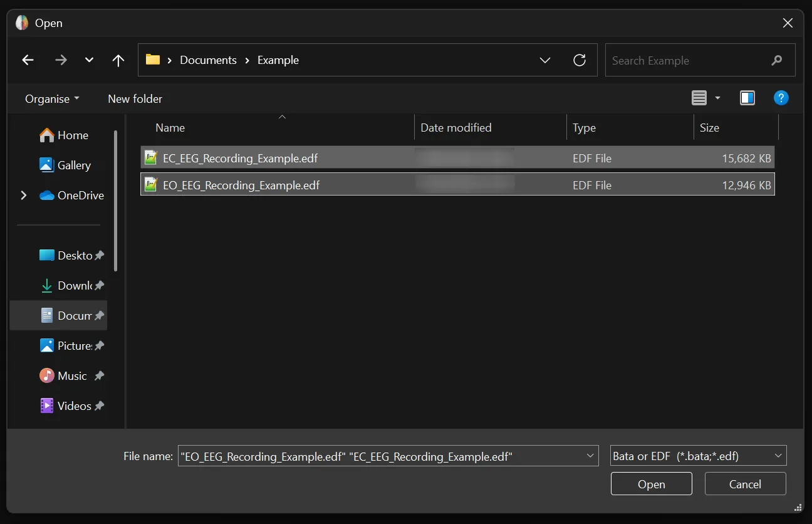Click the brain app icon in title bar
The image size is (812, 524).
coord(22,23)
